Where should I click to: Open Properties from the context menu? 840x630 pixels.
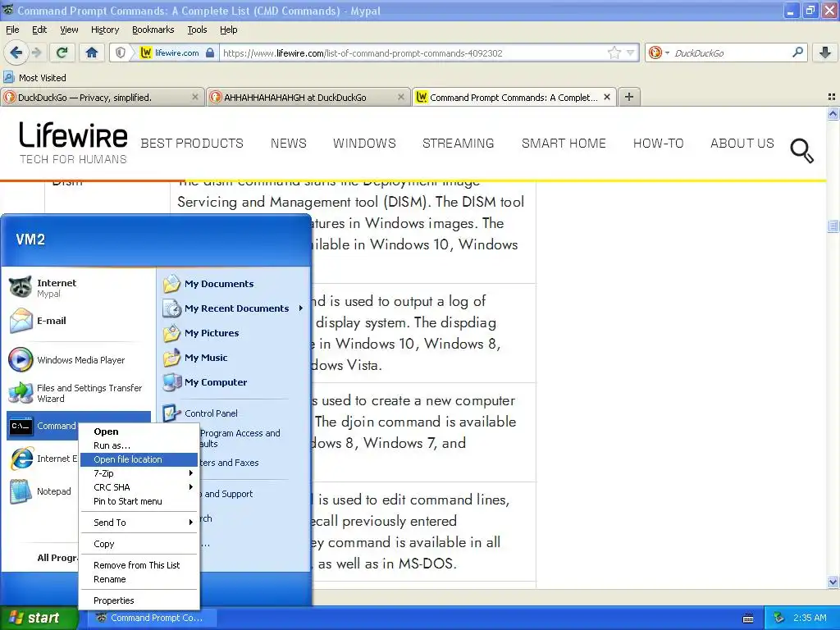[139, 600]
